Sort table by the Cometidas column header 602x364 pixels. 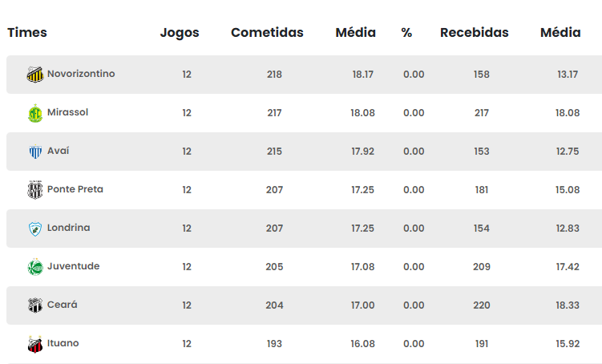(267, 33)
